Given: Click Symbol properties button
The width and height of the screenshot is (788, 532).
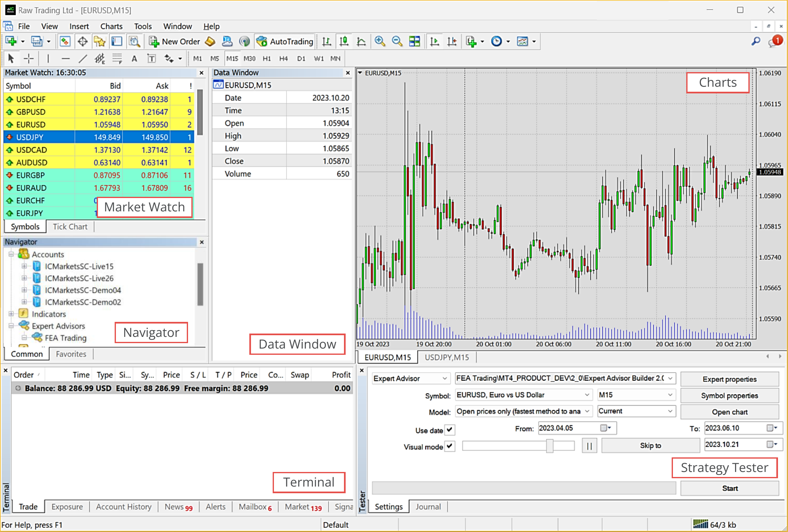Looking at the screenshot, I should pos(729,396).
